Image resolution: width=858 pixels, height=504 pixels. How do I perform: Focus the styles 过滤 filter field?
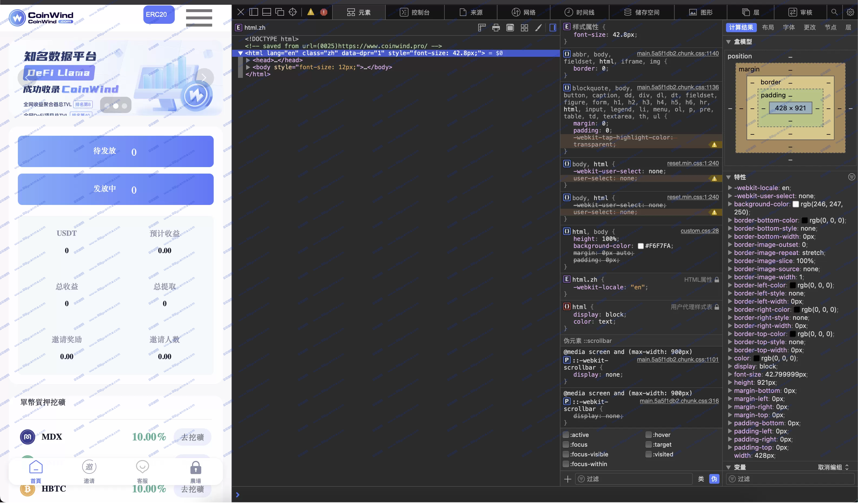pyautogui.click(x=633, y=479)
